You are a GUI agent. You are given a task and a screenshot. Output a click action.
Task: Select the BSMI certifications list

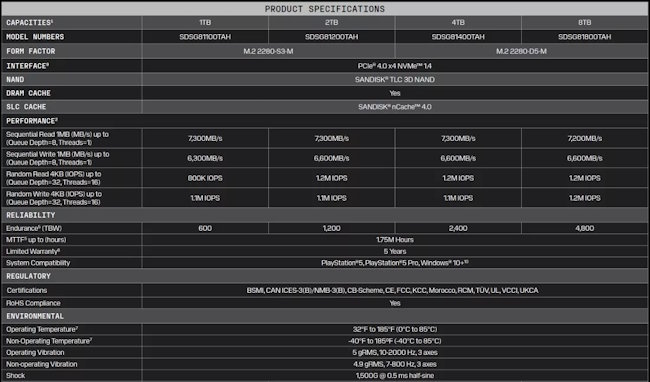click(x=392, y=290)
